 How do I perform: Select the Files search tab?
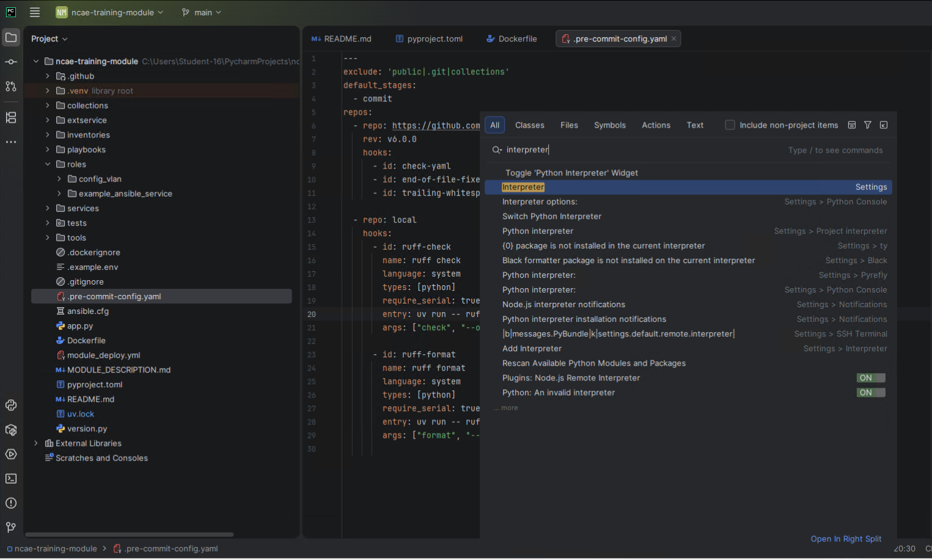tap(569, 125)
